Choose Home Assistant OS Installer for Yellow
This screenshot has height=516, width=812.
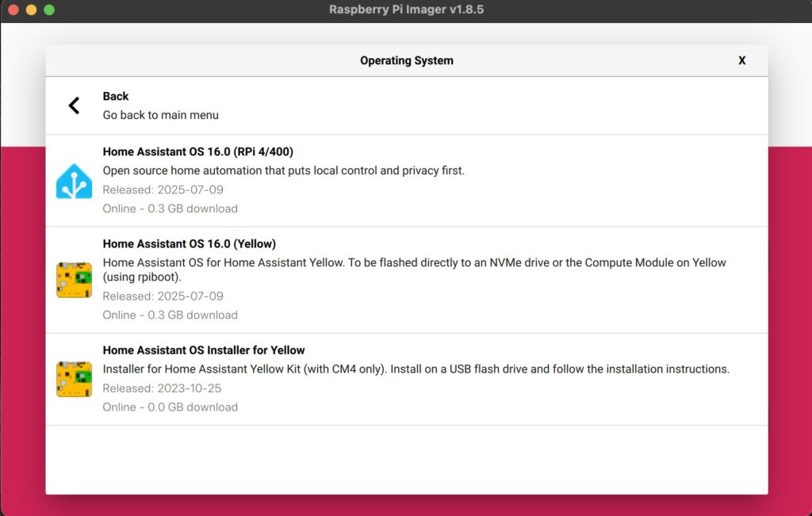coord(407,380)
